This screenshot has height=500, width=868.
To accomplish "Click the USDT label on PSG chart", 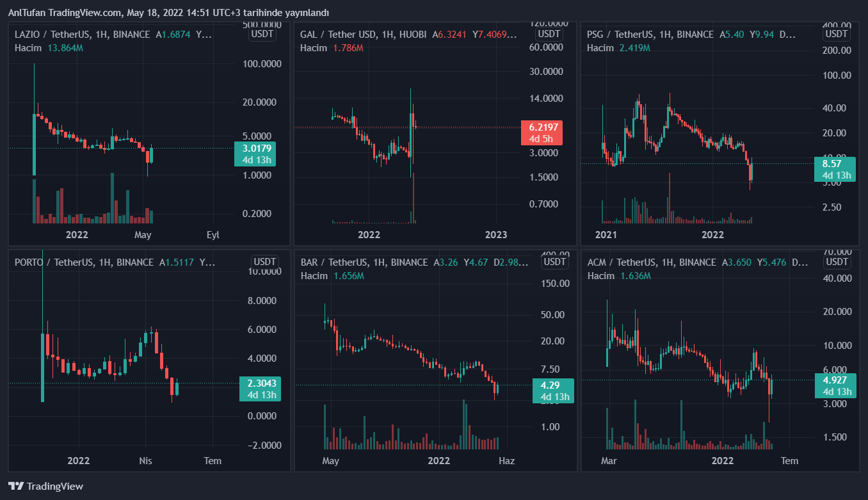I will click(x=837, y=35).
